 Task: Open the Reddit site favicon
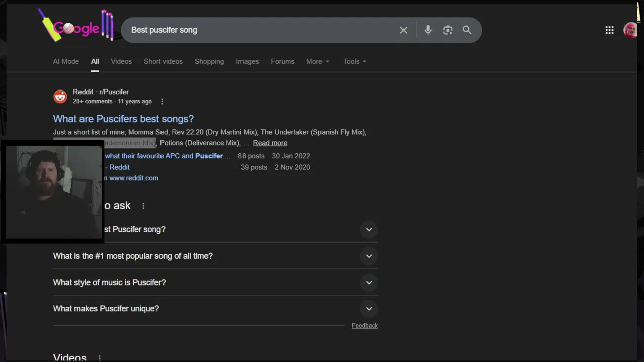point(60,97)
